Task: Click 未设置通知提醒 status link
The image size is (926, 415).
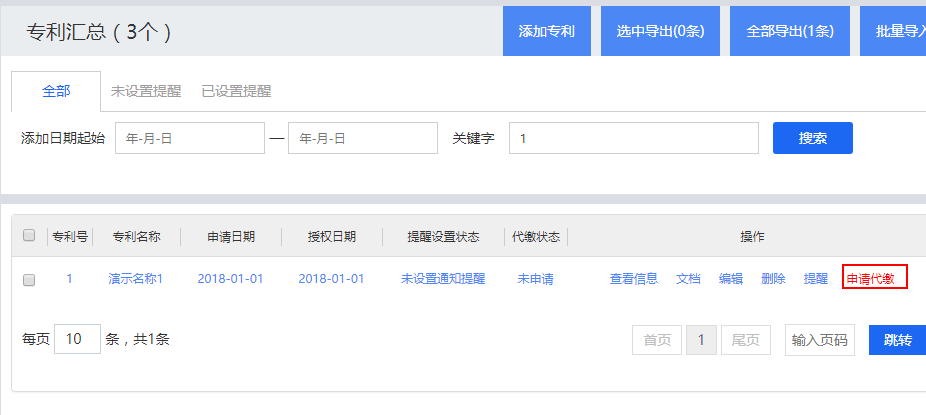Action: [x=443, y=279]
